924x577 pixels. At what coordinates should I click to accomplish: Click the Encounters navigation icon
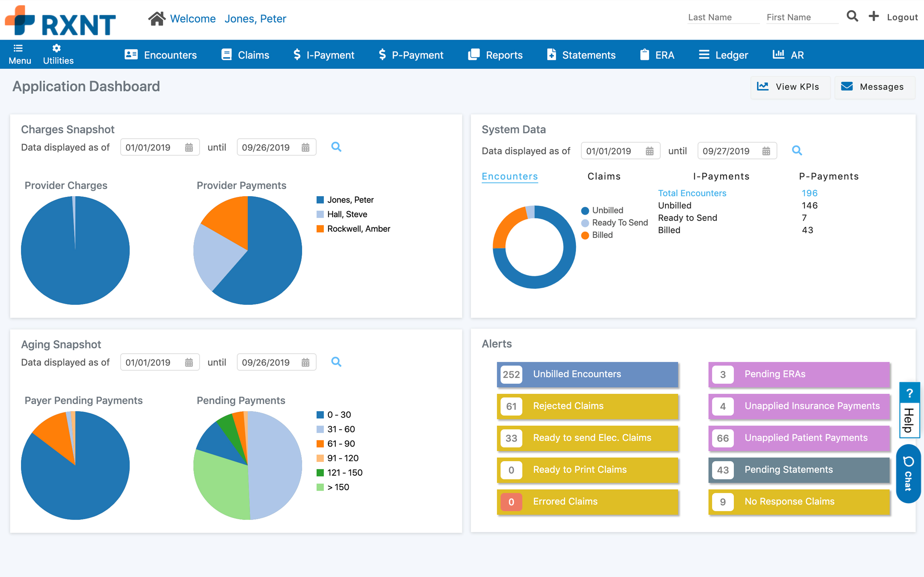click(x=131, y=55)
